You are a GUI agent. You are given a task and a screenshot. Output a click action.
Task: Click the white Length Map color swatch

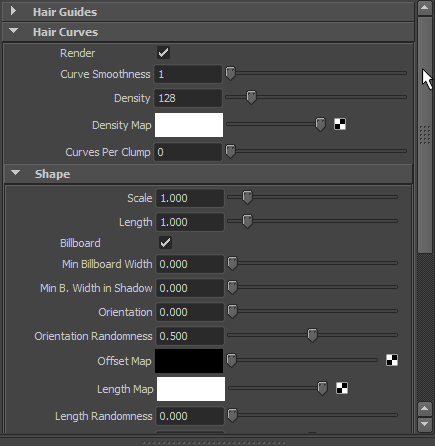click(x=191, y=389)
